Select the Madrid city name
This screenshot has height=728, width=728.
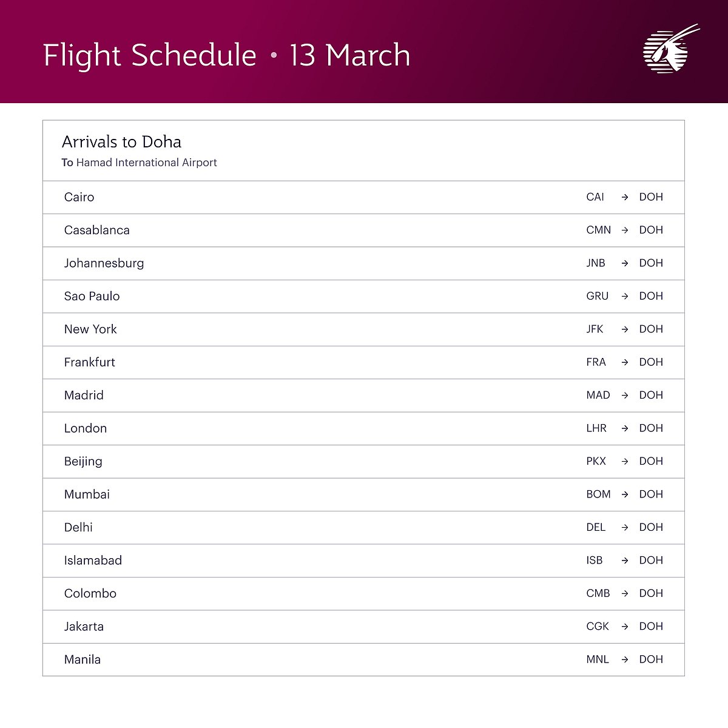[x=84, y=396]
